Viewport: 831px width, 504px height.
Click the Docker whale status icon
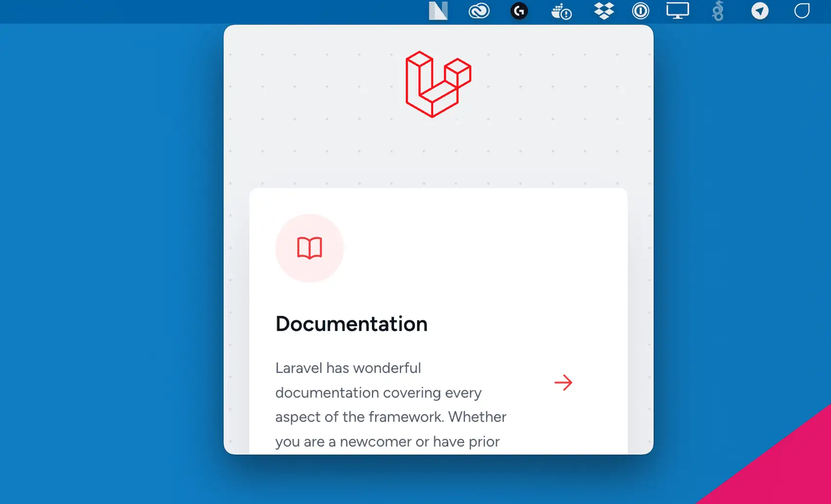click(561, 11)
